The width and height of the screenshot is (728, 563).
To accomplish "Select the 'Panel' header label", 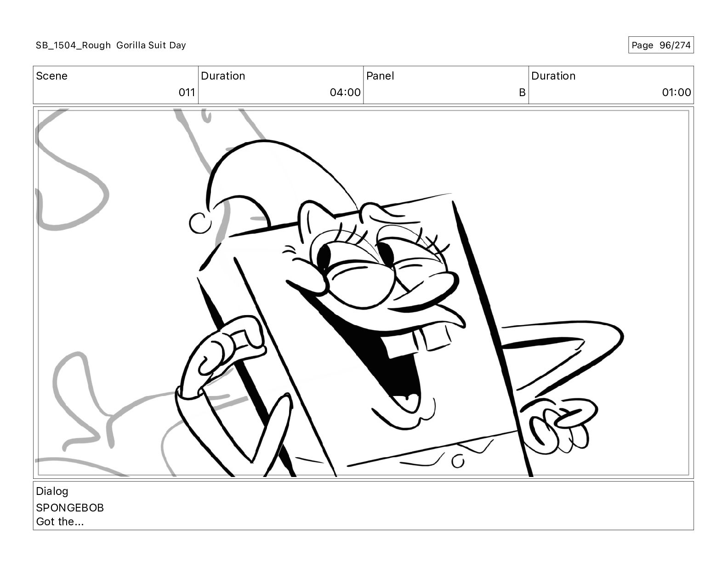I will [380, 76].
